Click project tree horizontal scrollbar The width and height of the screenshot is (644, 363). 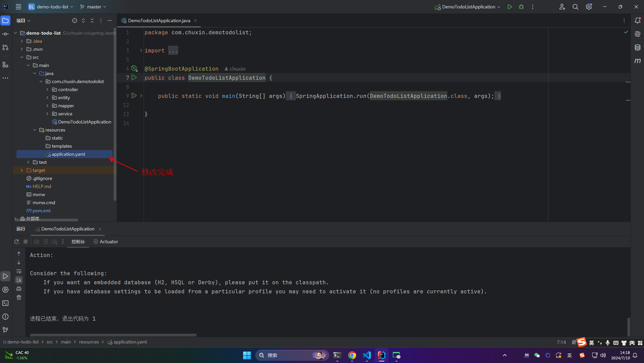pos(47,220)
